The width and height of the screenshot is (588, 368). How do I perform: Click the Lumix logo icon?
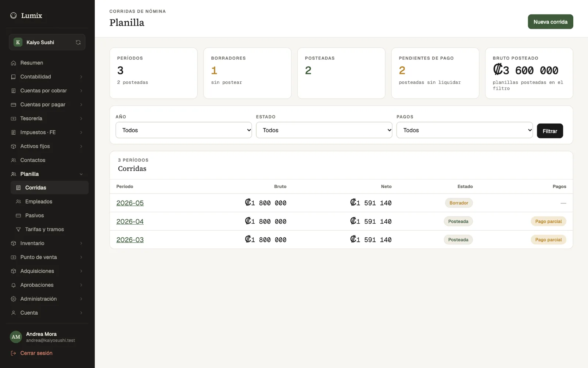(14, 15)
